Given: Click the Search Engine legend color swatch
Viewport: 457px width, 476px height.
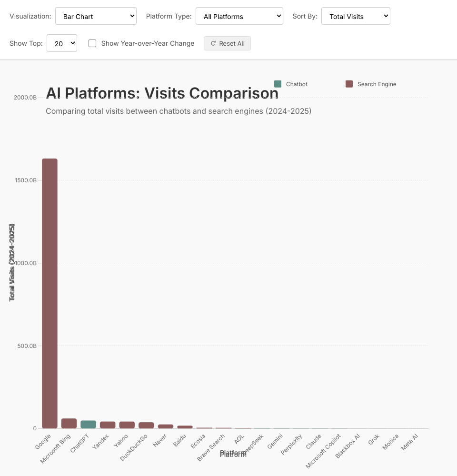Looking at the screenshot, I should (349, 84).
